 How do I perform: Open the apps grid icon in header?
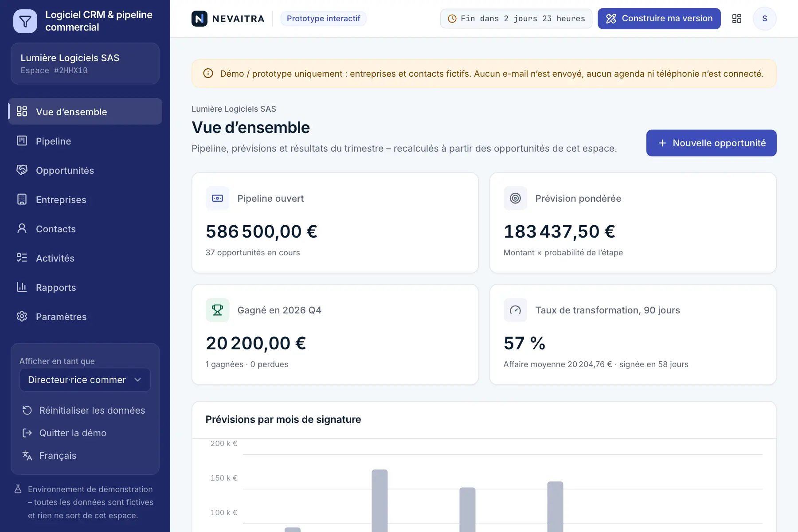pyautogui.click(x=737, y=19)
